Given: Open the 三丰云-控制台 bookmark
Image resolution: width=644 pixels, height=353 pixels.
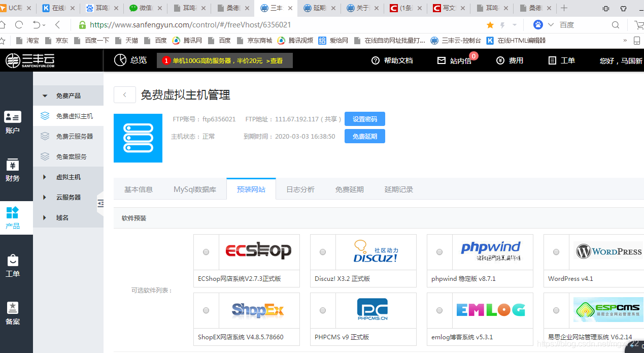Looking at the screenshot, I should 456,41.
